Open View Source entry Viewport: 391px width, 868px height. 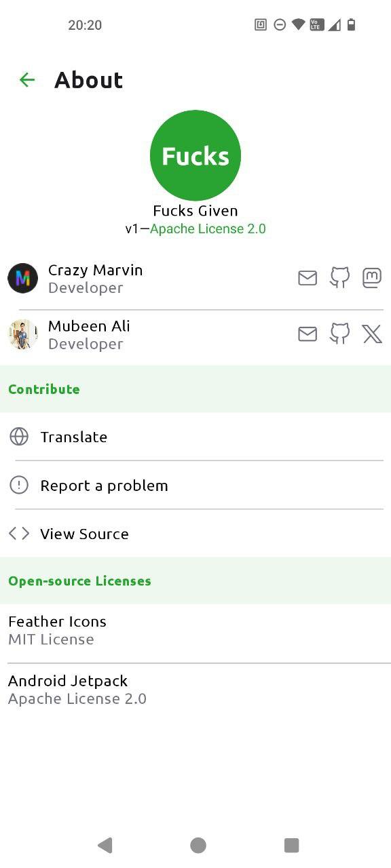(x=195, y=534)
